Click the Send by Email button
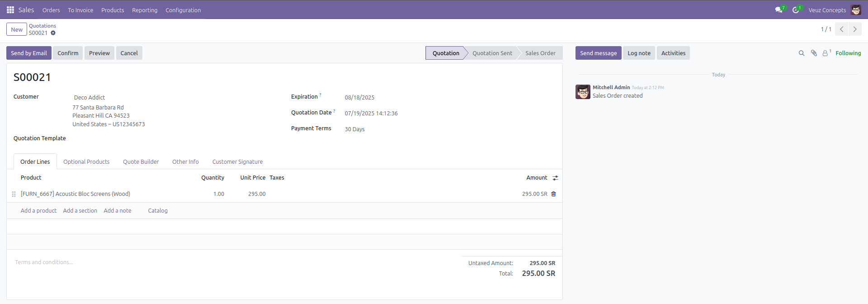The image size is (868, 304). [x=29, y=53]
